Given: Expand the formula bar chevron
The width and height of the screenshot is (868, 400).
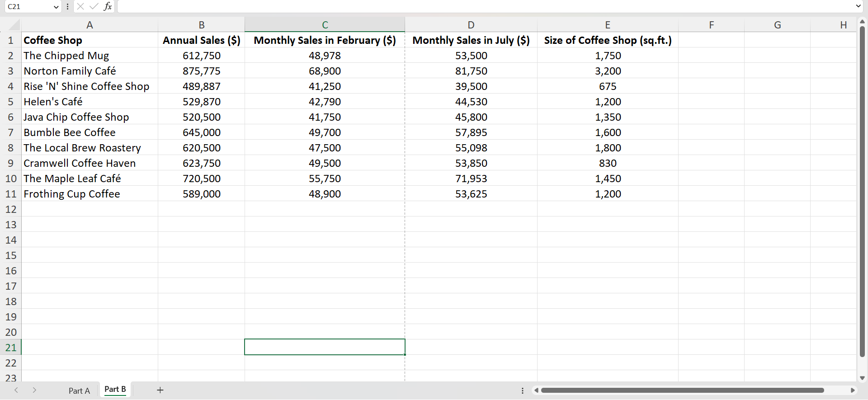Looking at the screenshot, I should coord(859,6).
